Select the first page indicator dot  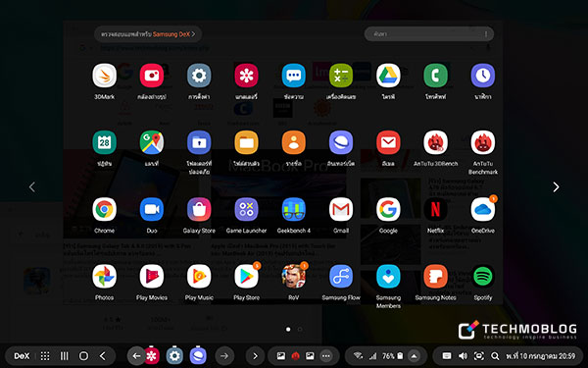coord(288,330)
